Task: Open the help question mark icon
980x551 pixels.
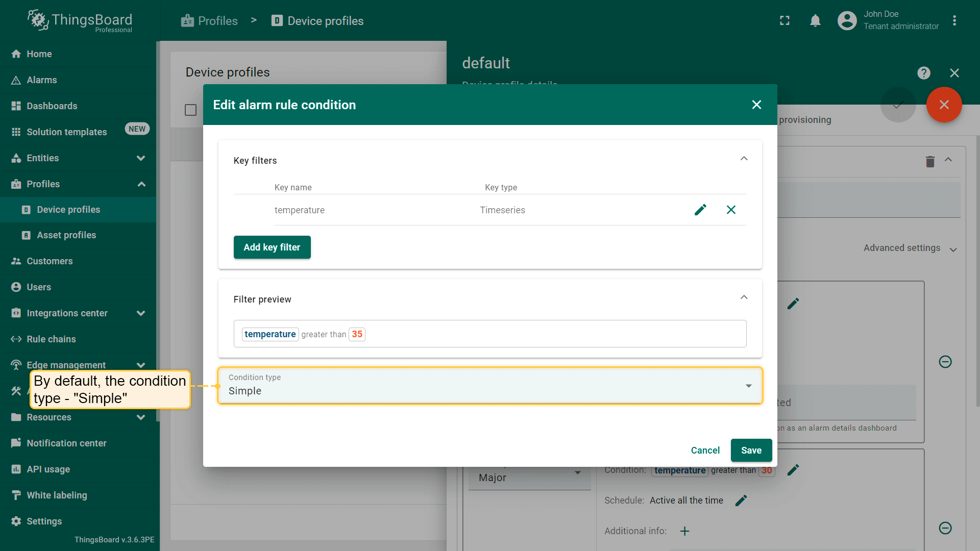Action: 923,73
